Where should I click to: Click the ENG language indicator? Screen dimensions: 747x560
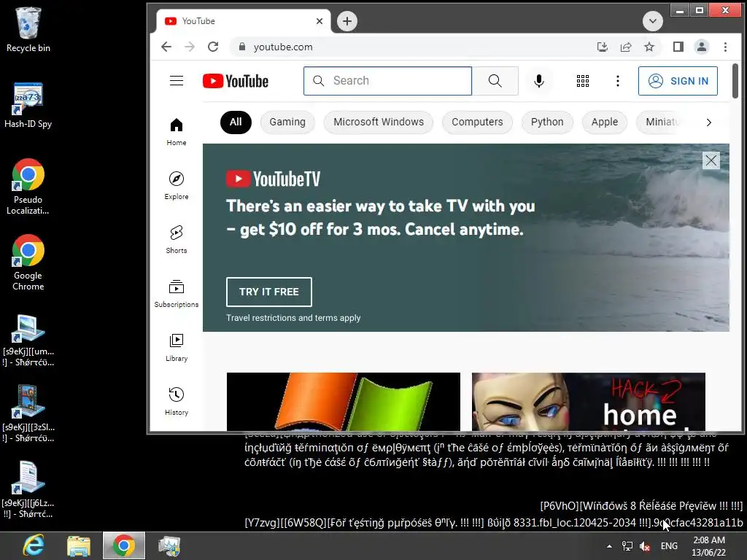[x=669, y=546]
